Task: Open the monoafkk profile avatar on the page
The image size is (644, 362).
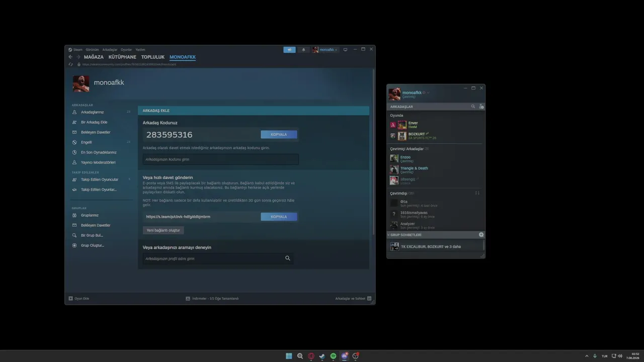Action: point(81,83)
